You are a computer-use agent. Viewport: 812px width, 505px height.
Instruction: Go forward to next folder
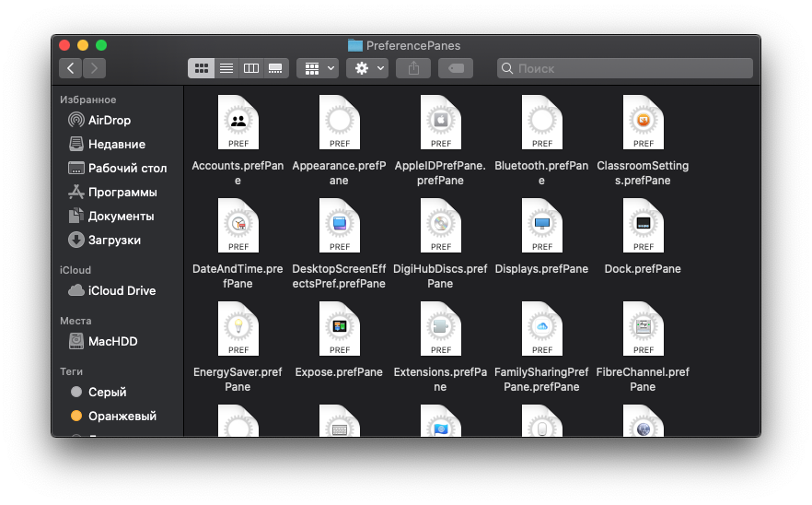94,68
